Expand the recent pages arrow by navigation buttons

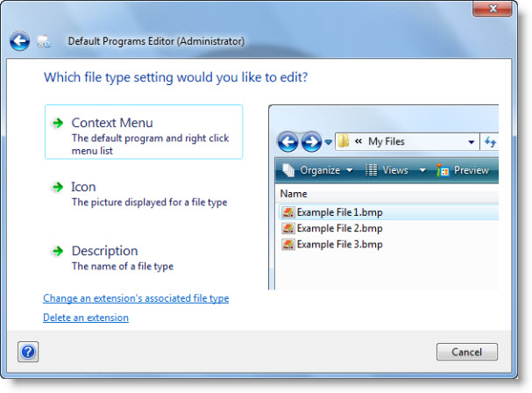[328, 142]
